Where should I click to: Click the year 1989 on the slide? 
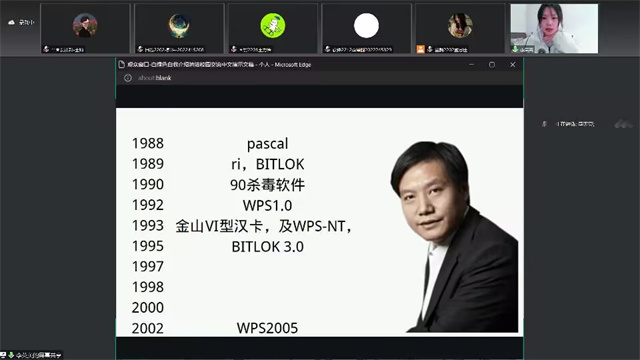coord(148,164)
